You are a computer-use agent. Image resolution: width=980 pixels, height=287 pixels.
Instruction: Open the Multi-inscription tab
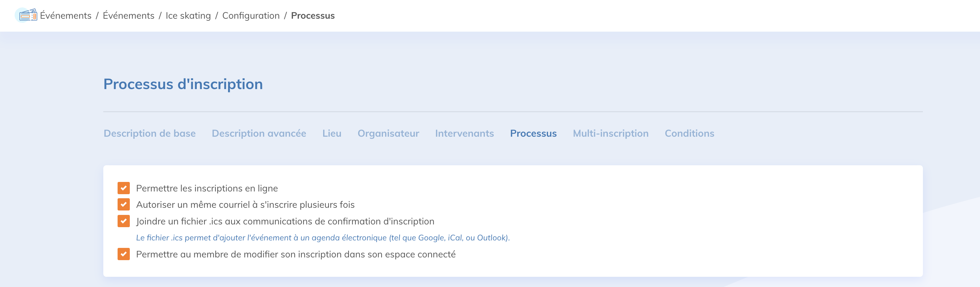pos(610,134)
